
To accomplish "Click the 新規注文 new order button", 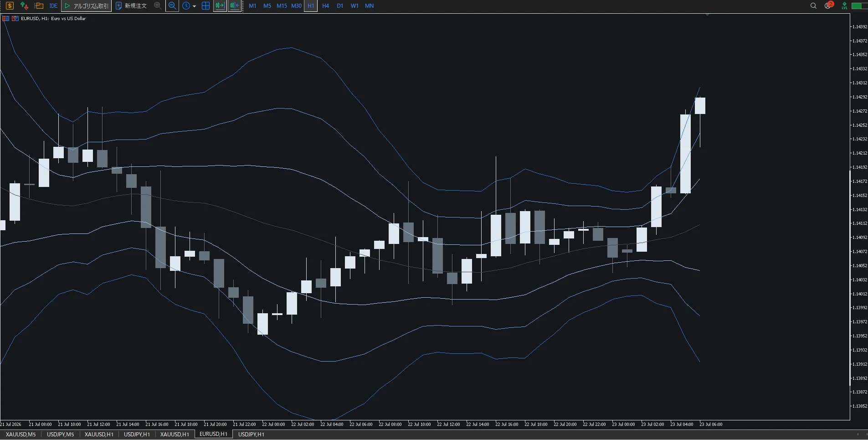I will click(131, 6).
